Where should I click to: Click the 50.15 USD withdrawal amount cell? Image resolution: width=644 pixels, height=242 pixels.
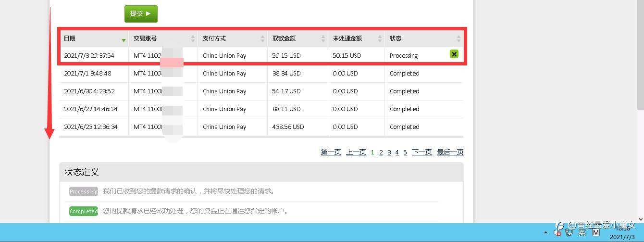pos(286,55)
